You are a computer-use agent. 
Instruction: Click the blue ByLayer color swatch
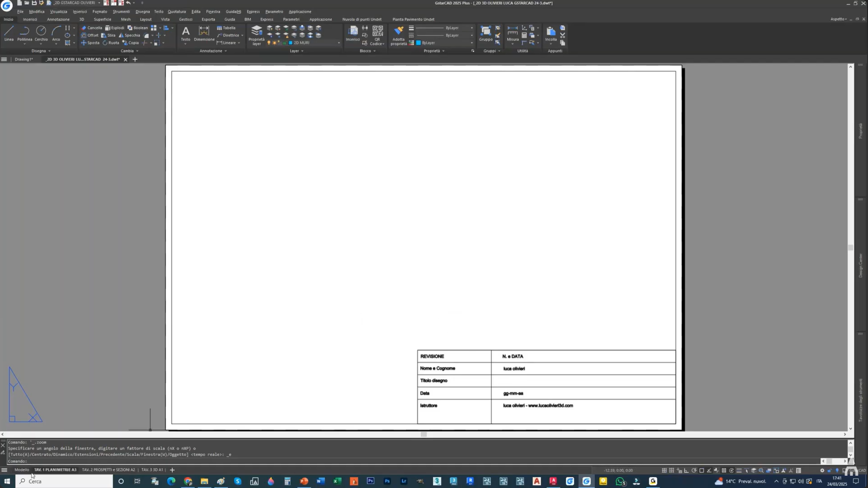click(418, 43)
